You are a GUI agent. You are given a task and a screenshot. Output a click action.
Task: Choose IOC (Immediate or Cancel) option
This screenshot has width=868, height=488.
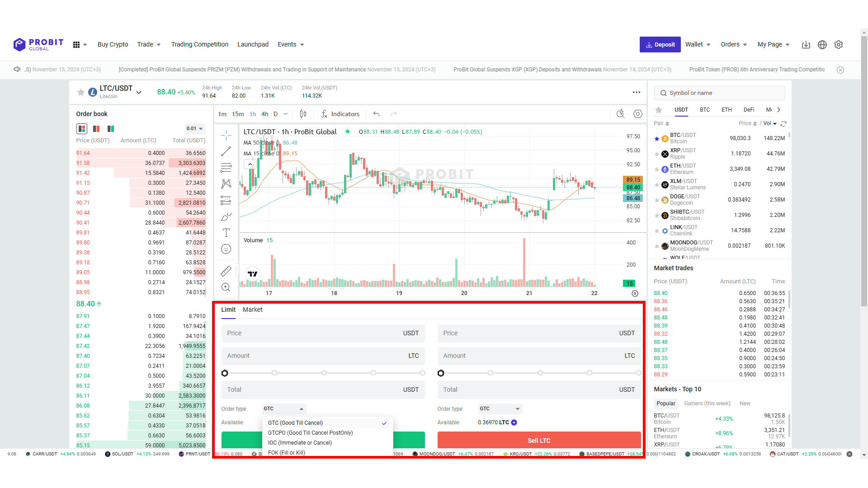tap(300, 443)
